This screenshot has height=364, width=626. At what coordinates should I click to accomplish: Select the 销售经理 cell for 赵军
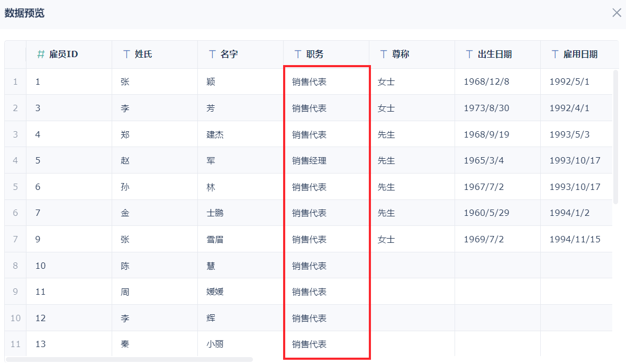coord(310,160)
